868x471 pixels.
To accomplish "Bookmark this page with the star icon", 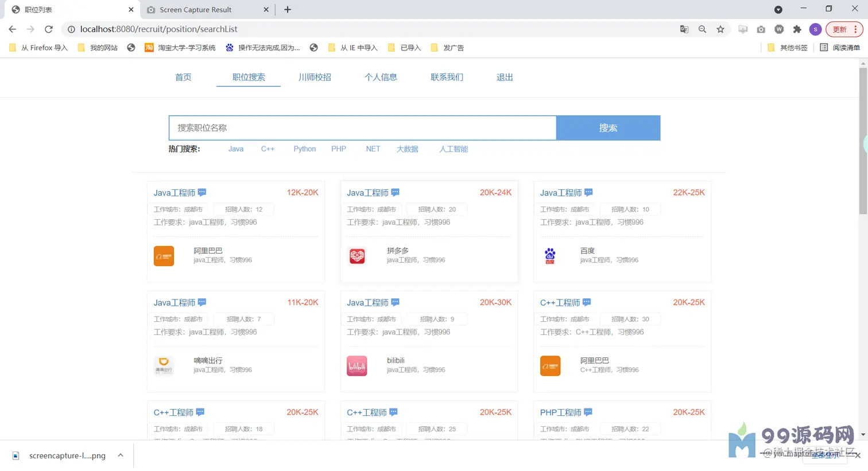I will point(720,29).
